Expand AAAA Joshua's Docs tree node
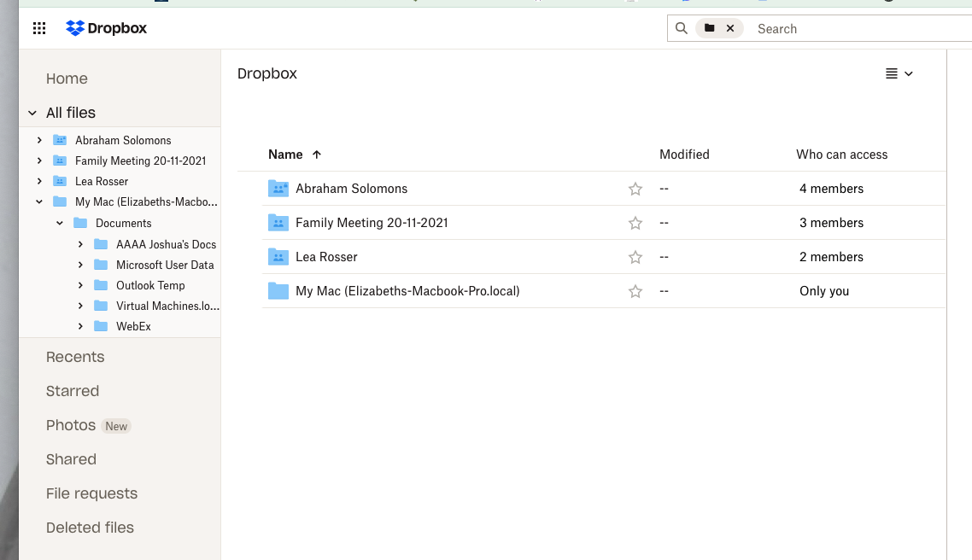Image resolution: width=972 pixels, height=560 pixels. (80, 244)
